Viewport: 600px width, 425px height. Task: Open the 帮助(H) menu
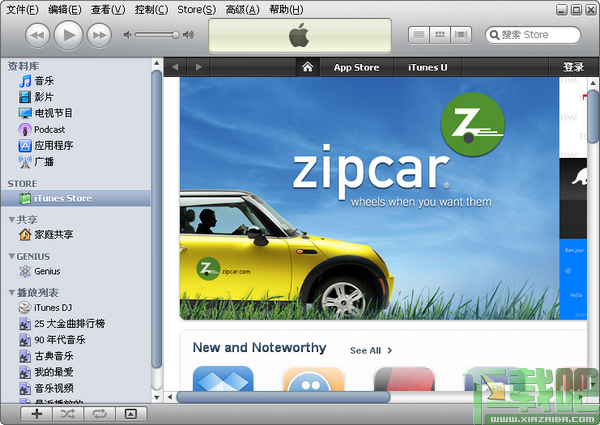point(286,9)
